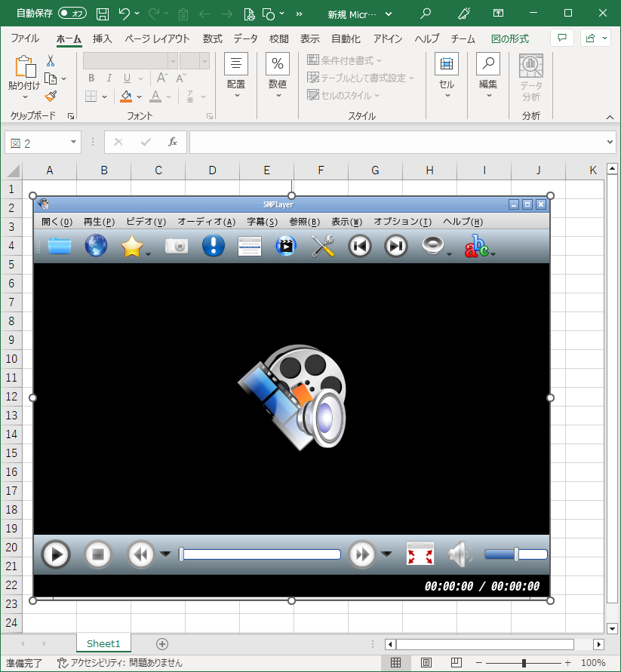The height and width of the screenshot is (672, 621).
Task: Select the Sheet1 sheet tab
Action: coord(103,643)
